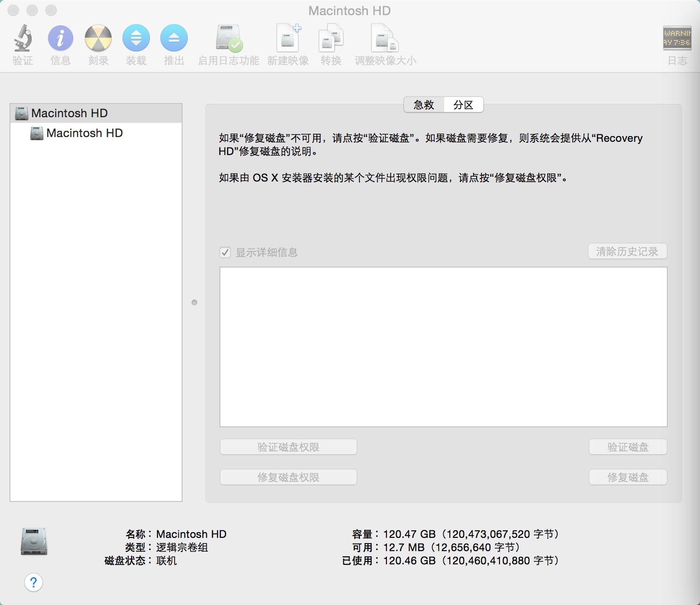Click the Macintosh HD window title

(350, 10)
